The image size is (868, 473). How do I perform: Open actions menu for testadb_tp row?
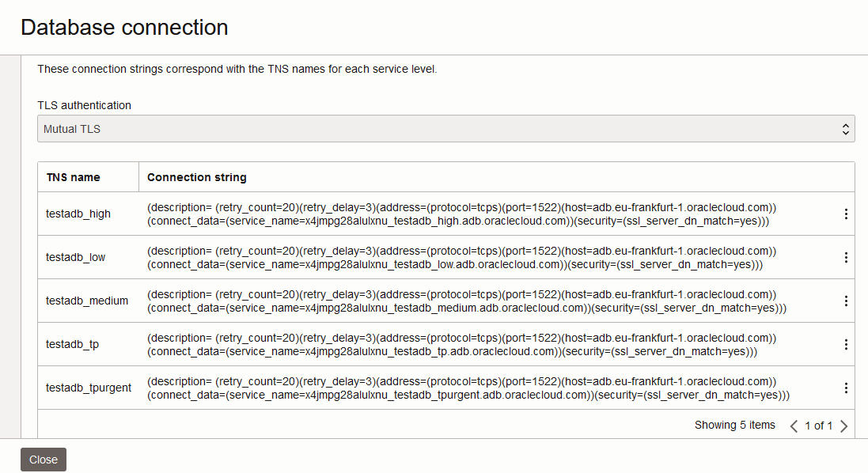846,345
